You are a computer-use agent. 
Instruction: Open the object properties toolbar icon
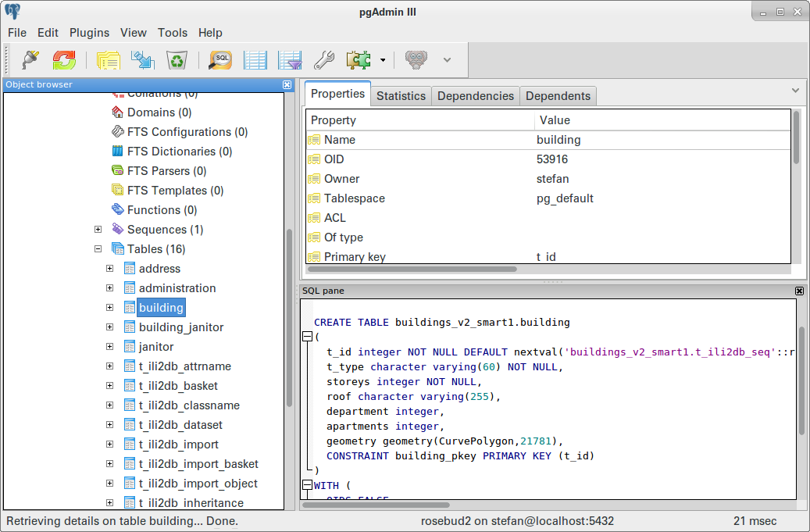tap(108, 60)
